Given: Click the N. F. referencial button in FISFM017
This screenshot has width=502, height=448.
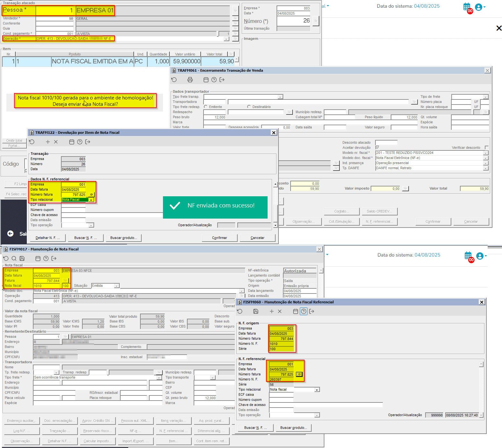Looking at the screenshot, I should click(x=173, y=431).
